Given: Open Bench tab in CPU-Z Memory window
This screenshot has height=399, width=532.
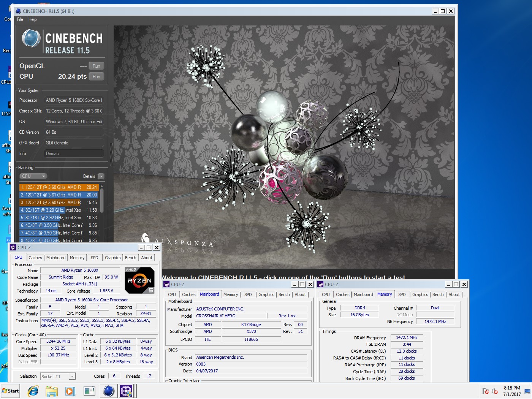Looking at the screenshot, I should 438,294.
